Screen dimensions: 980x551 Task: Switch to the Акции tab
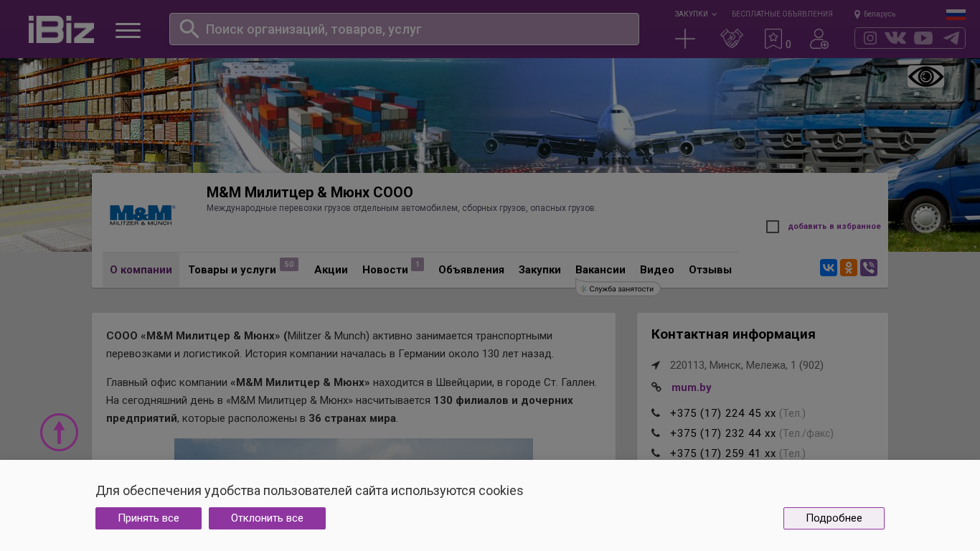pos(331,270)
